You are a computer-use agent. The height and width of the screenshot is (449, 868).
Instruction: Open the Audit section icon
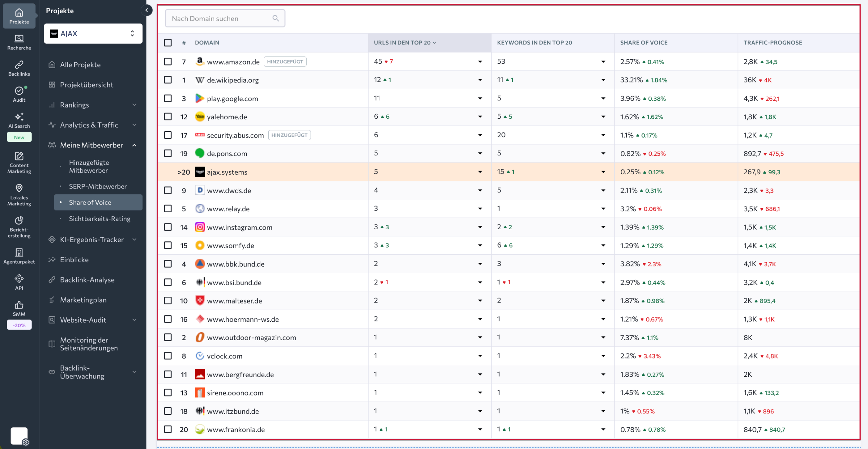pyautogui.click(x=19, y=91)
